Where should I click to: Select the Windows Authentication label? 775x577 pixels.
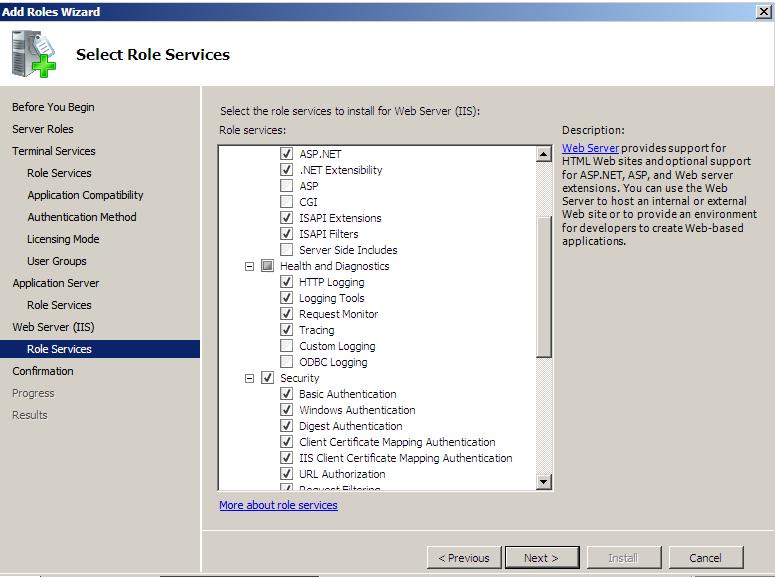pos(357,410)
